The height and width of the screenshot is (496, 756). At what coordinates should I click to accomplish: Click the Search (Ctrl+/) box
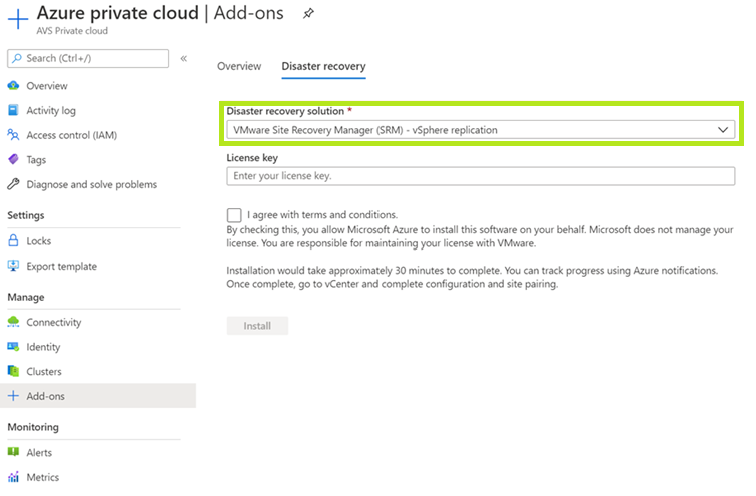(x=88, y=58)
